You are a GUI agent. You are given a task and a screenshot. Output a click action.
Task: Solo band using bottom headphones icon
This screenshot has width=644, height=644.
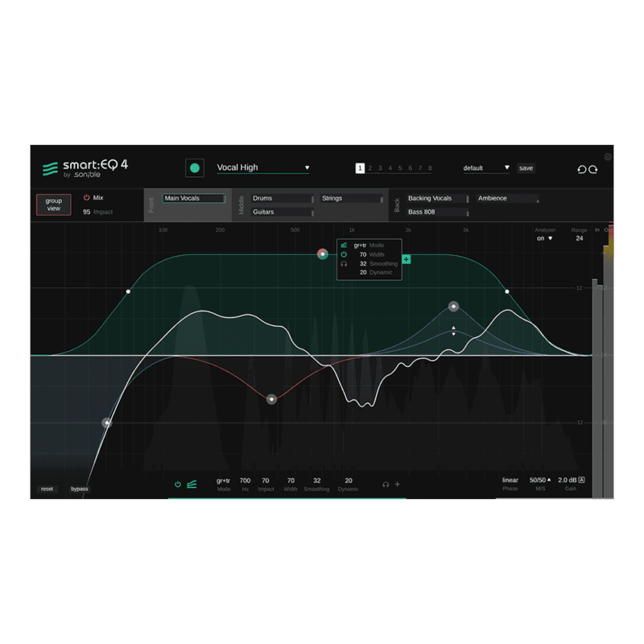click(x=386, y=485)
